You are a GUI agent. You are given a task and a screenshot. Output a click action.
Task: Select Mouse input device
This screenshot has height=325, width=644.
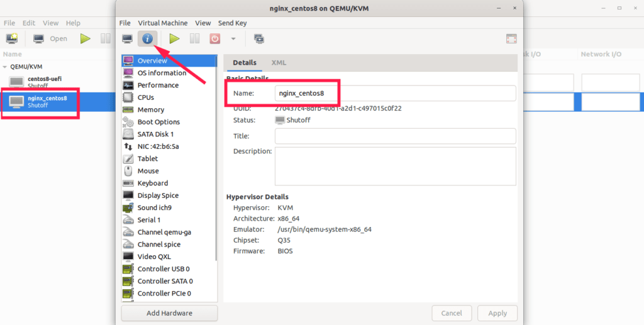click(169, 171)
